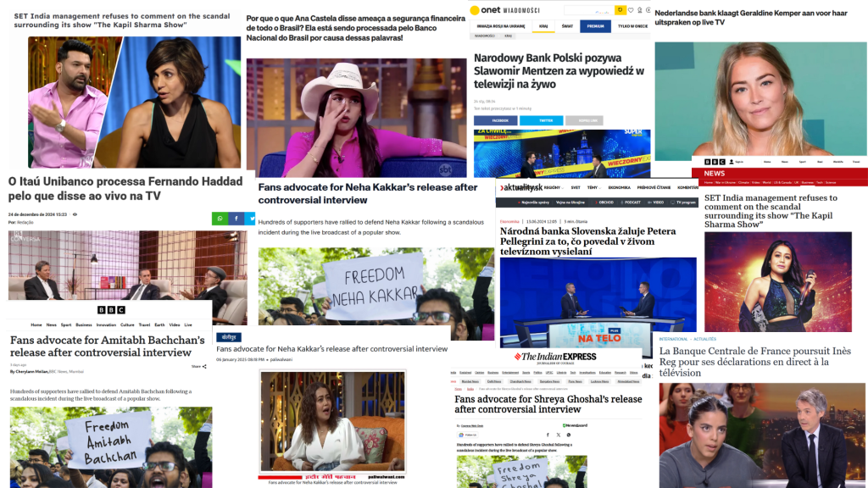Image resolution: width=868 pixels, height=488 pixels.
Task: Click the heart icon in Onet header
Action: click(631, 10)
